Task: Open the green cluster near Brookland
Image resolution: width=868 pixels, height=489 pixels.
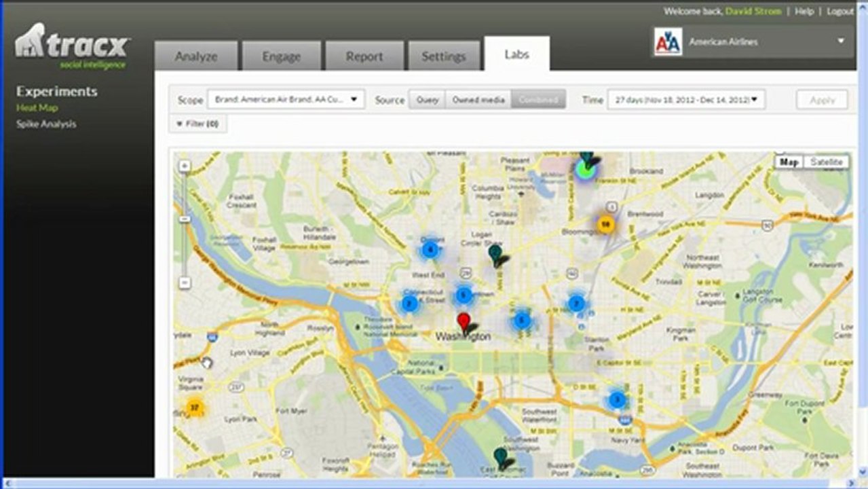Action: click(x=585, y=169)
